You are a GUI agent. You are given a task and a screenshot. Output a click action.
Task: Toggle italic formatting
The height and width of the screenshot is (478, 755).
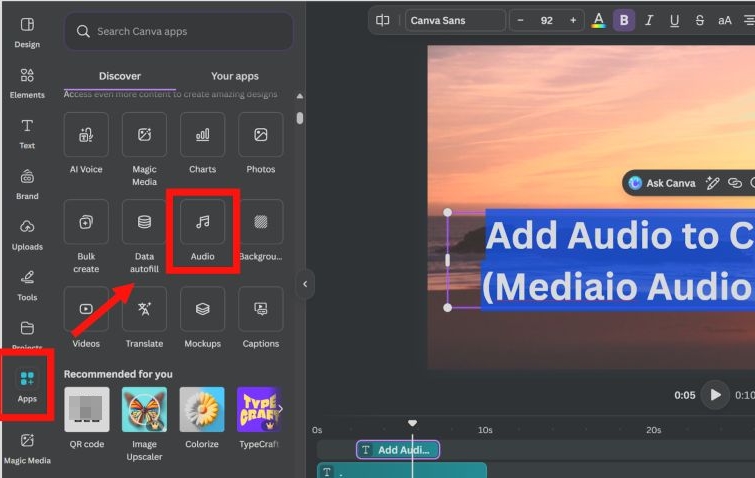[x=649, y=21]
